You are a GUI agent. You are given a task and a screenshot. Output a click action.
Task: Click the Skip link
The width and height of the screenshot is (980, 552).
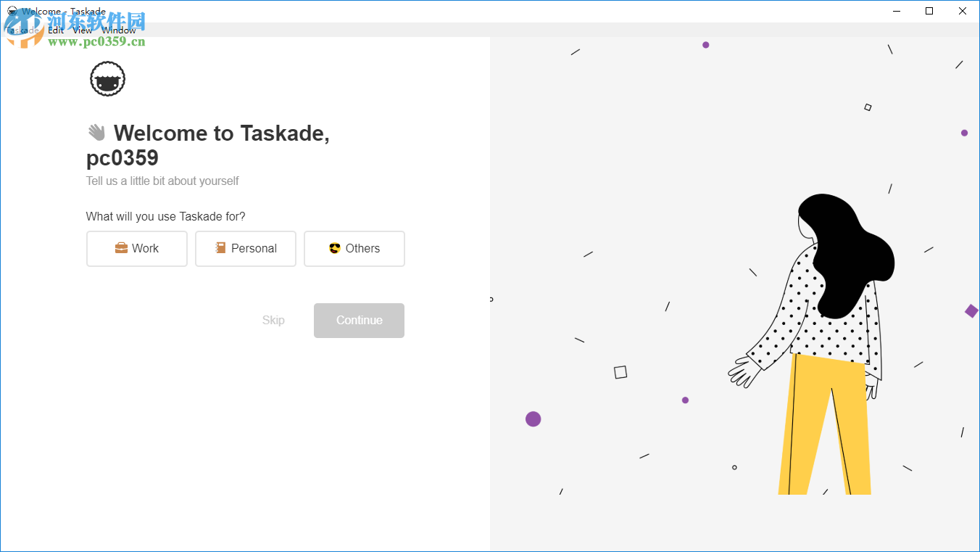pos(273,320)
